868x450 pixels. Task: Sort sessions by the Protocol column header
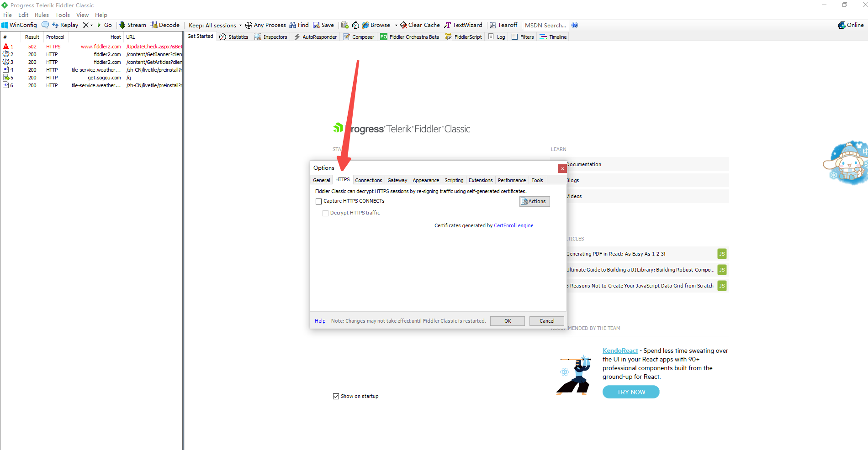(55, 37)
